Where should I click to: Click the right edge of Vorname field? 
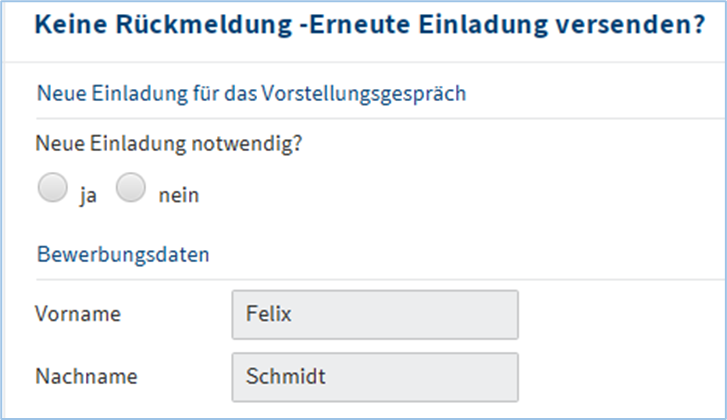point(510,315)
